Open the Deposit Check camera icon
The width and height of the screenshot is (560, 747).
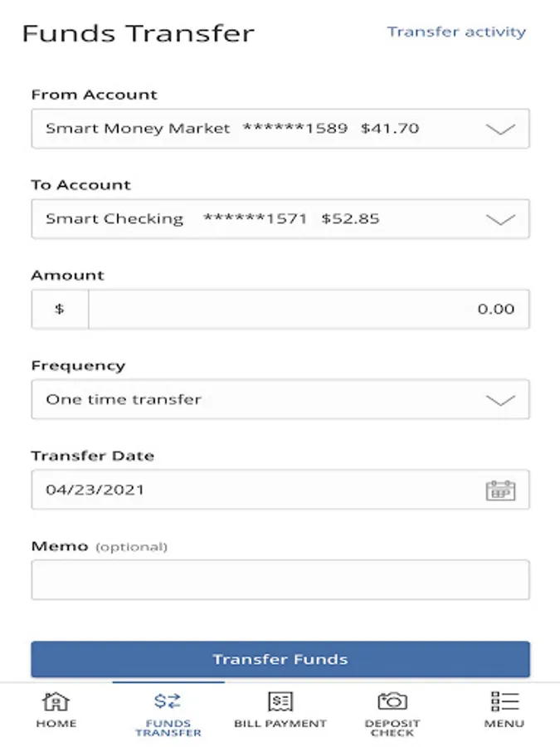tap(392, 701)
